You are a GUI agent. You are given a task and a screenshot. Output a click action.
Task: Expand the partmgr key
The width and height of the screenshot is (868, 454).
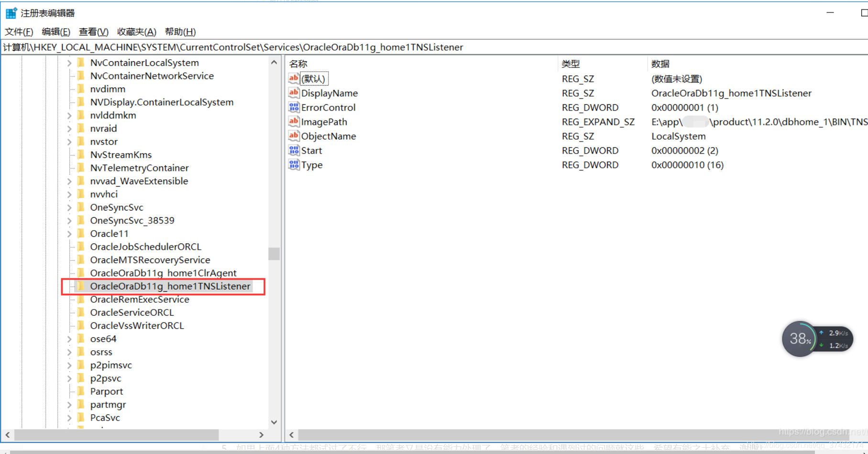pos(69,405)
